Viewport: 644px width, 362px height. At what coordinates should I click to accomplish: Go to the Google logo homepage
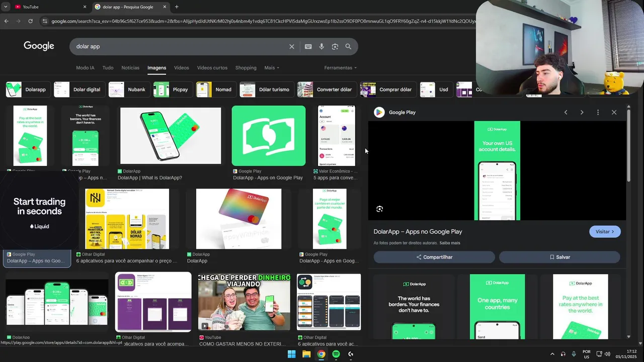[39, 46]
